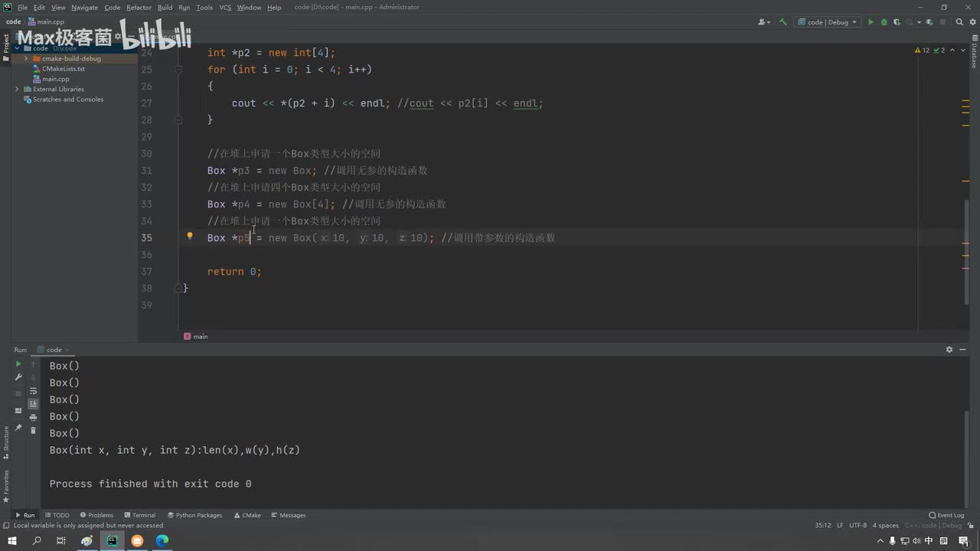Go to previous highlighted error arrow
This screenshot has height=551, width=980.
point(952,51)
